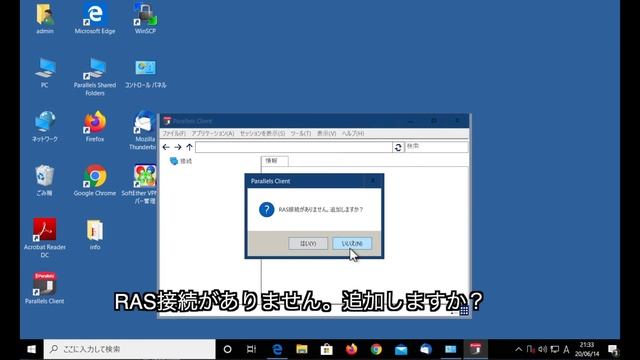This screenshot has height=360, width=640.
Task: Open the セッションを表示(S) menu
Action: point(262,133)
